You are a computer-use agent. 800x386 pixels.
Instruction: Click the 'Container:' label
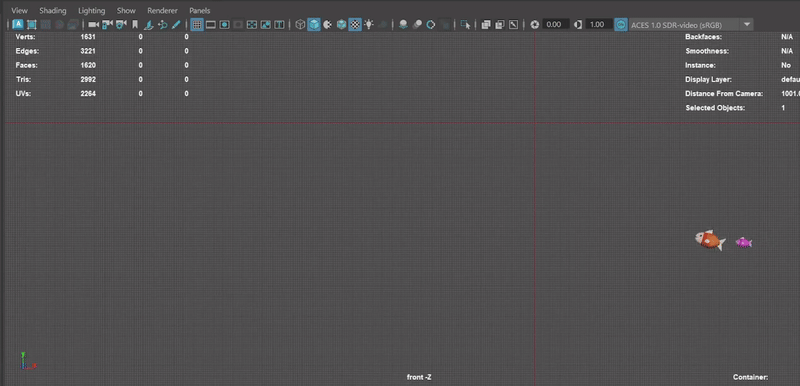coord(750,377)
